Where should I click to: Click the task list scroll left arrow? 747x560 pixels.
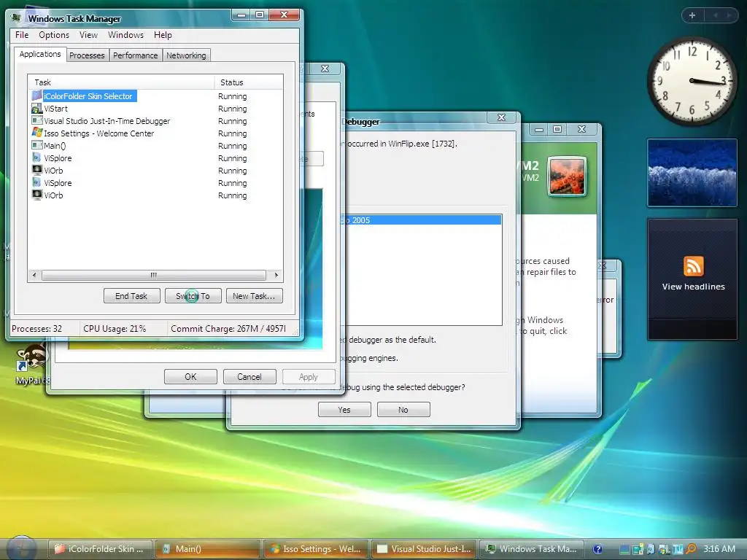(x=34, y=275)
